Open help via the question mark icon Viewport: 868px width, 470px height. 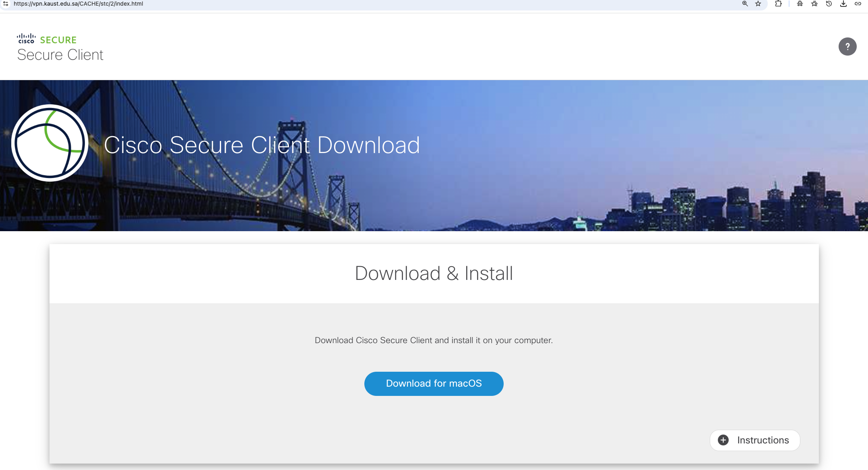847,46
